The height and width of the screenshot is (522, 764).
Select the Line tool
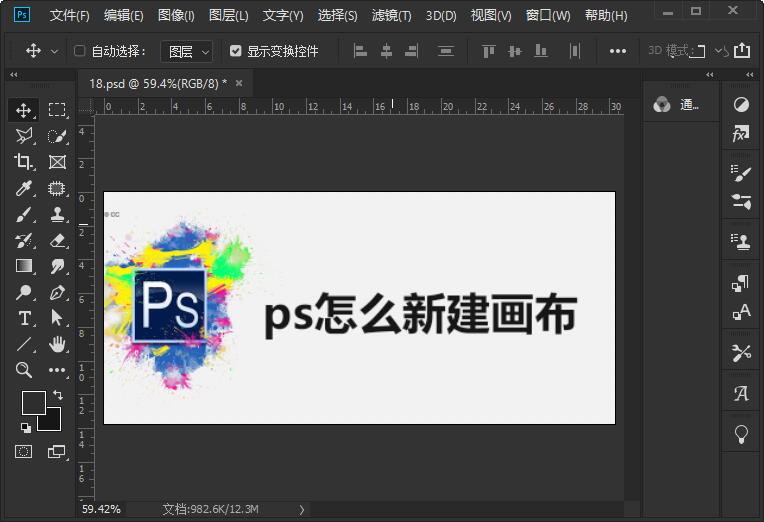pos(23,344)
